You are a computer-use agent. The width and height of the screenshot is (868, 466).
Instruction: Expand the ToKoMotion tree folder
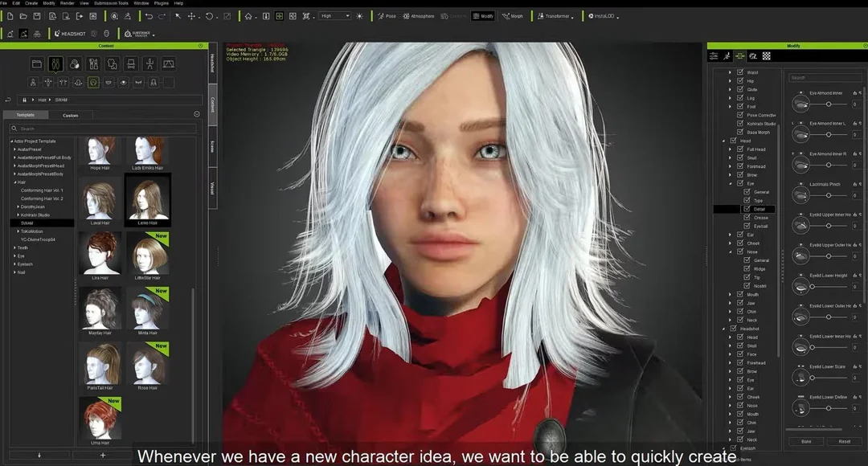point(18,231)
